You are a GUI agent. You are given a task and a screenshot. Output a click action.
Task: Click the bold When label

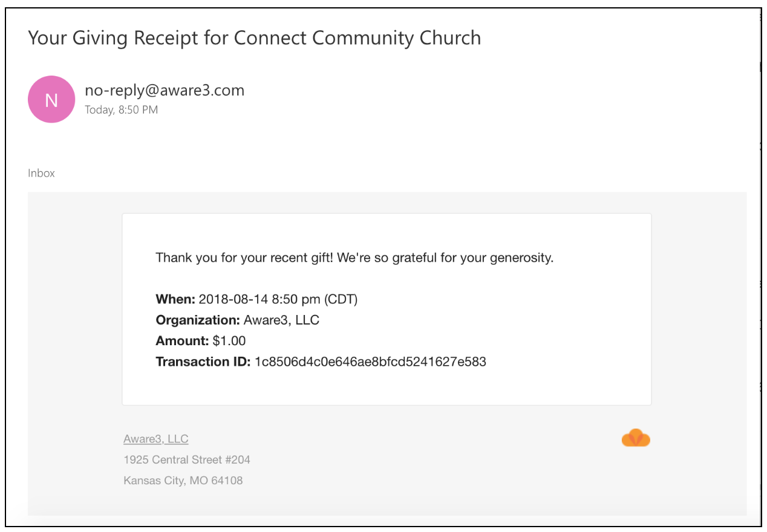click(175, 299)
